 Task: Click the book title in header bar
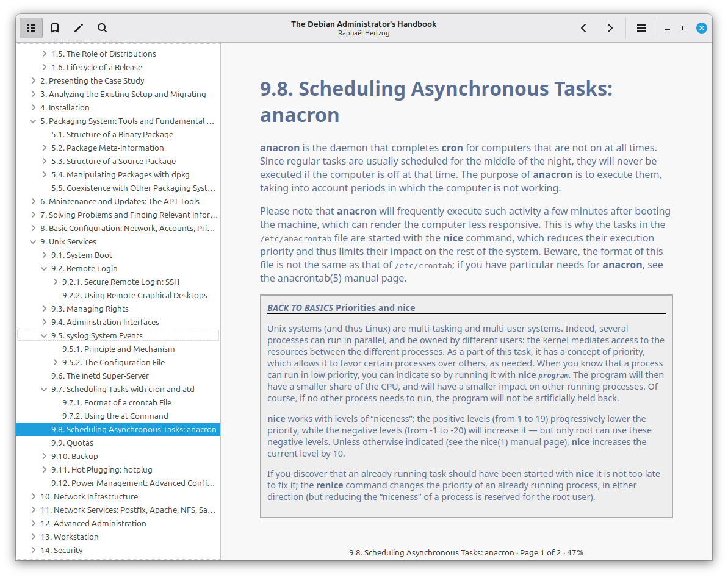pyautogui.click(x=364, y=24)
